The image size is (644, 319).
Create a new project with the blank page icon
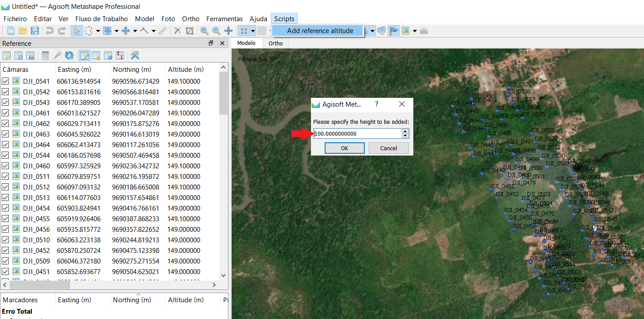coord(11,31)
